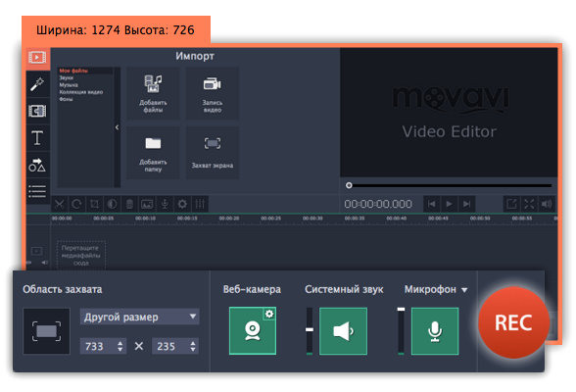Image resolution: width=576 pixels, height=392 pixels.
Task: Click the 00:00:00.000 timecode display
Action: 378,204
